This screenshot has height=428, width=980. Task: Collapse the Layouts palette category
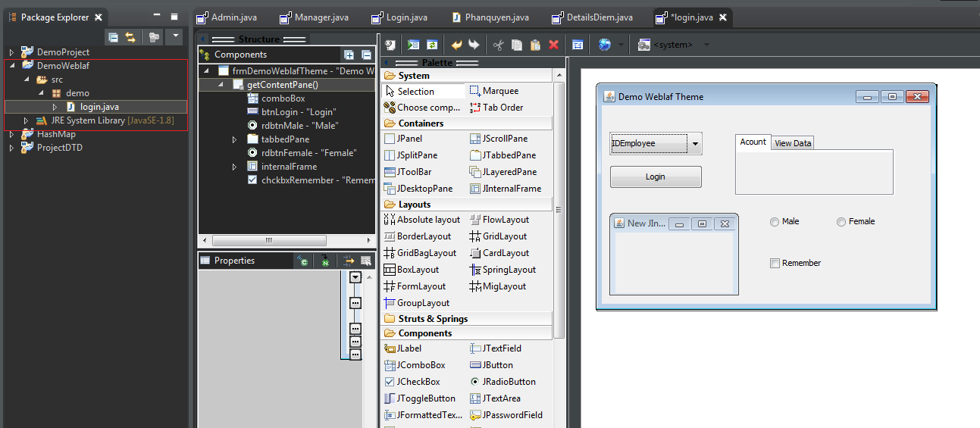pyautogui.click(x=467, y=205)
